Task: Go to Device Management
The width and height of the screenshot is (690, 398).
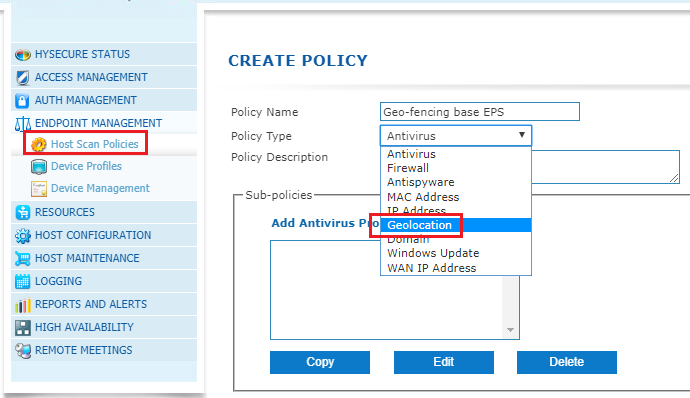Action: tap(100, 188)
